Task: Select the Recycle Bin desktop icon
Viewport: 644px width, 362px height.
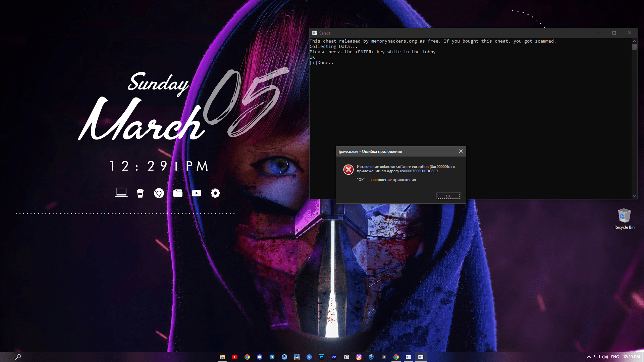Action: 624,219
